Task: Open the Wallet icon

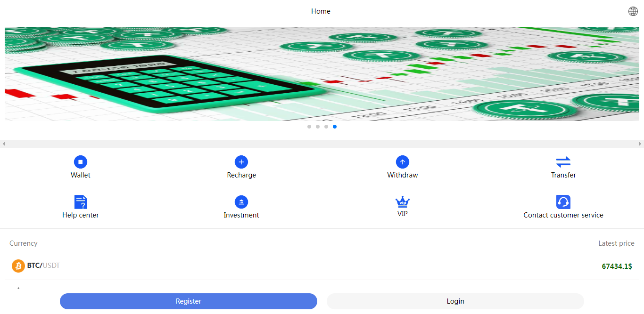Action: [81, 162]
